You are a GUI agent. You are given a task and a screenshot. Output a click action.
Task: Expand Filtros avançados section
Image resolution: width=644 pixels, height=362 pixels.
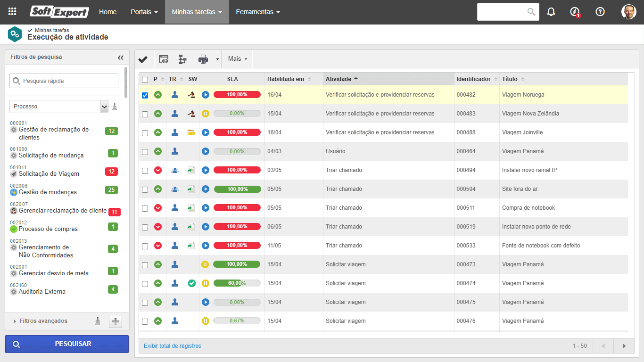(x=41, y=321)
